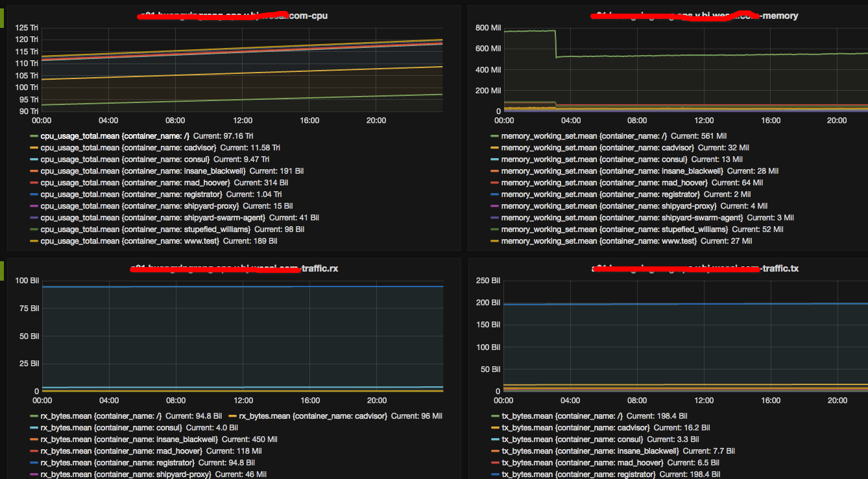Pick the tx_bytes cadvisor legend color swatch
This screenshot has width=868, height=479.
(495, 428)
